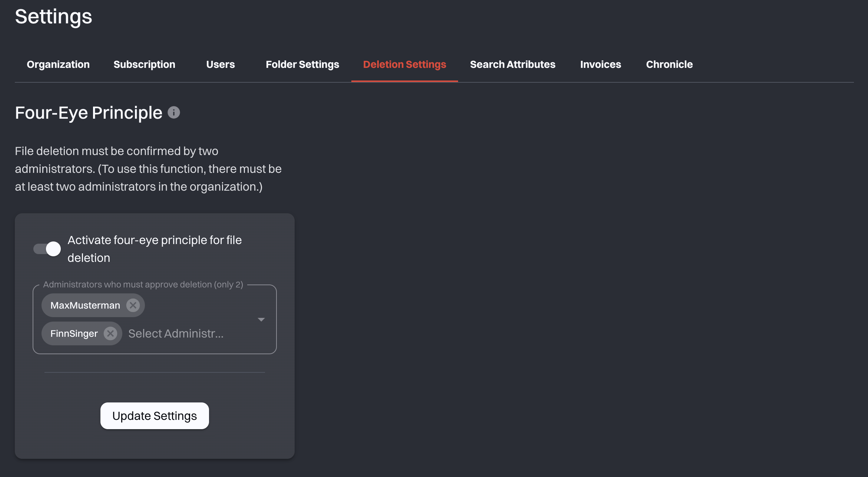Viewport: 868px width, 477px height.
Task: Select the Deletion Settings tab
Action: [404, 64]
